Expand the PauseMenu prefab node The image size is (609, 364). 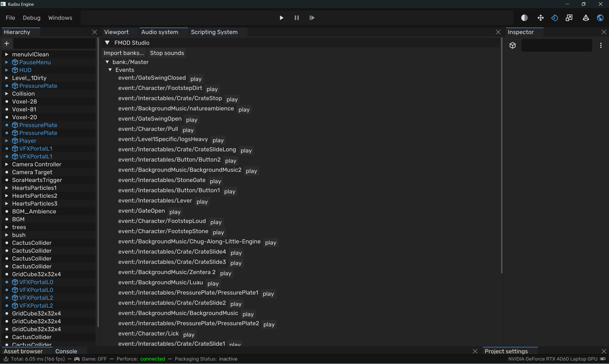coord(7,62)
